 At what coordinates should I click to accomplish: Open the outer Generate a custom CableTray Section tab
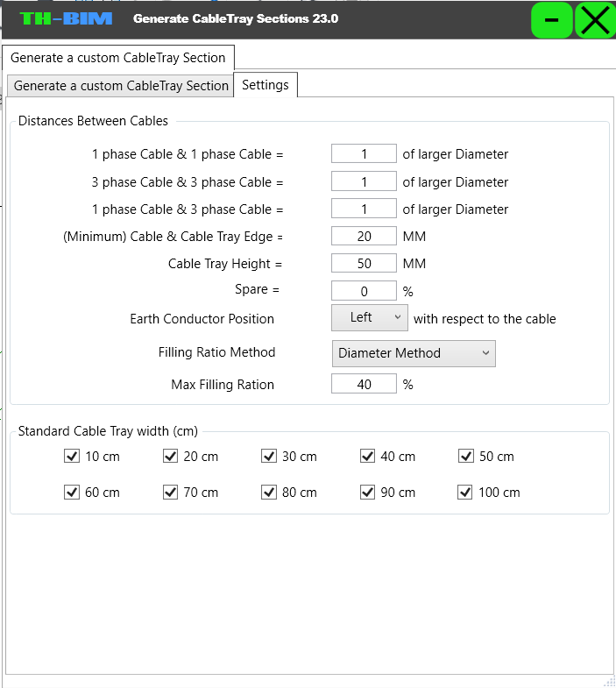[x=118, y=58]
